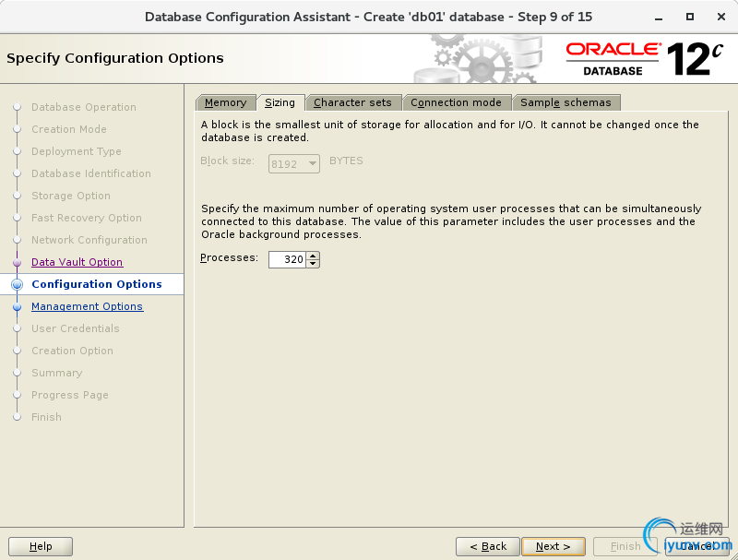This screenshot has height=560, width=738.
Task: Click the Next button
Action: click(553, 546)
